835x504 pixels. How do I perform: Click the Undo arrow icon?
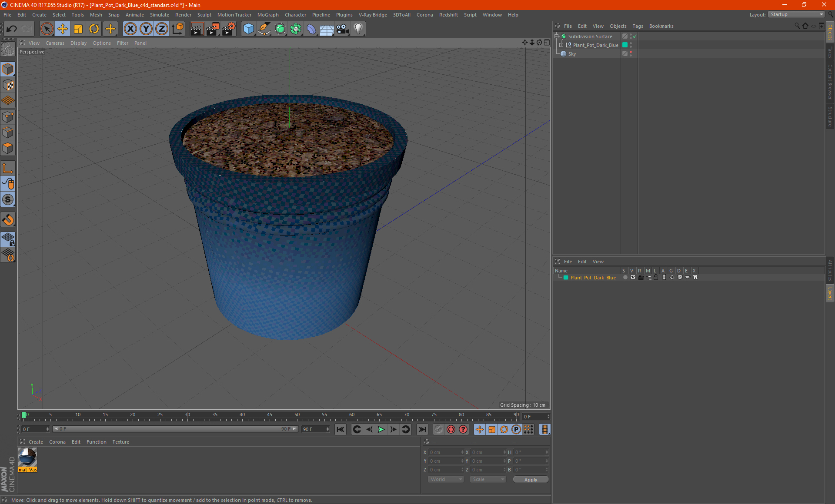click(x=12, y=29)
